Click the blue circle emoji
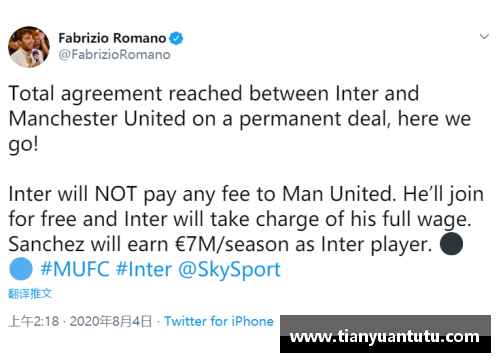The height and width of the screenshot is (362, 500). [x=21, y=269]
